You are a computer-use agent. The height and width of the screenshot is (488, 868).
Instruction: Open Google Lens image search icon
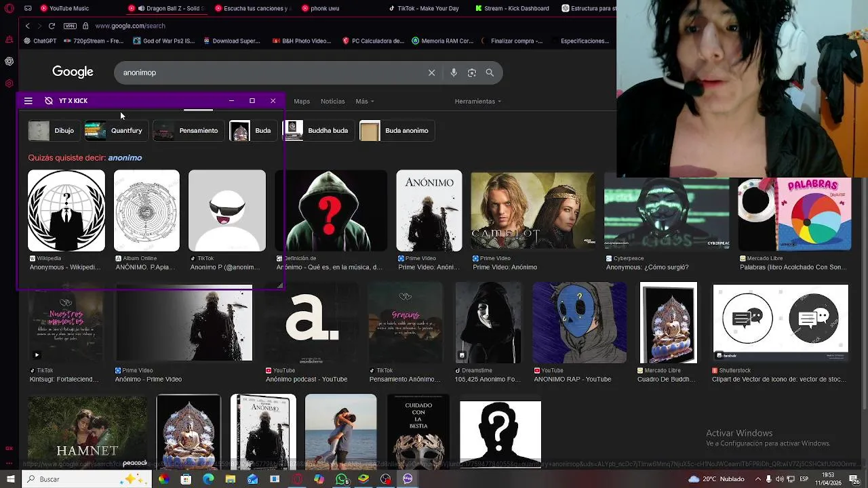point(472,73)
